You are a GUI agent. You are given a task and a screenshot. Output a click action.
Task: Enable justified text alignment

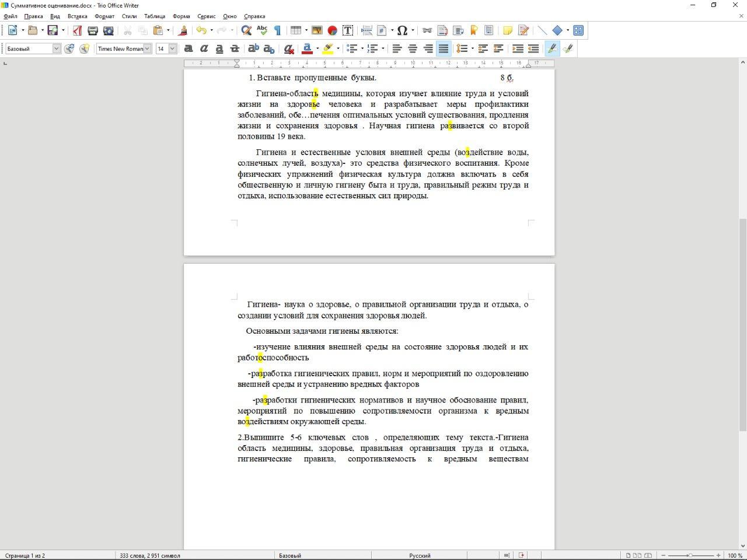[444, 48]
